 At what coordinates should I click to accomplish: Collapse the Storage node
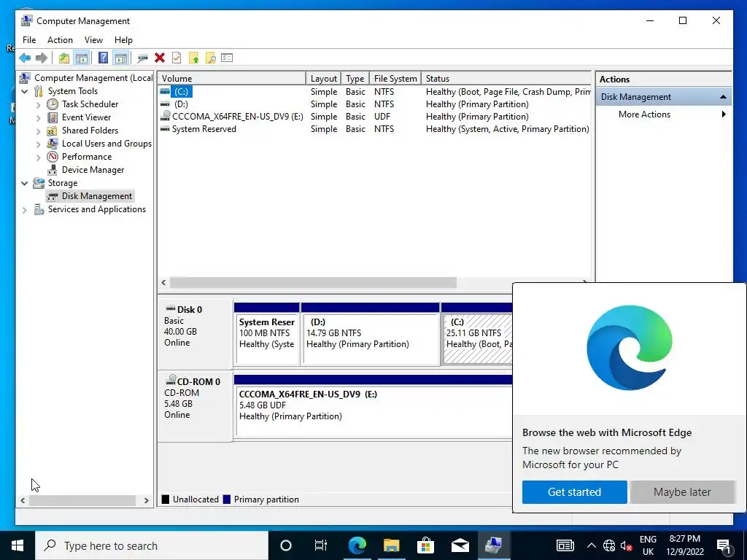click(25, 183)
